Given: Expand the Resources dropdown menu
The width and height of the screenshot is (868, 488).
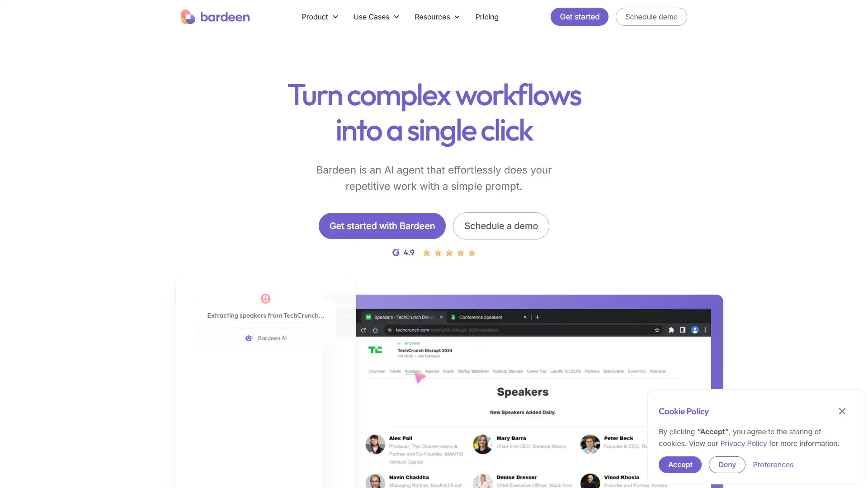Looking at the screenshot, I should point(438,17).
